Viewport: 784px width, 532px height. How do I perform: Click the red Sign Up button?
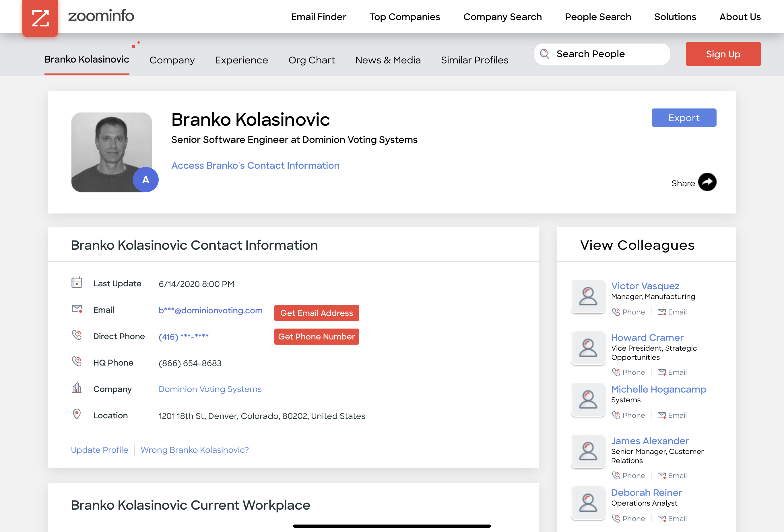[723, 54]
